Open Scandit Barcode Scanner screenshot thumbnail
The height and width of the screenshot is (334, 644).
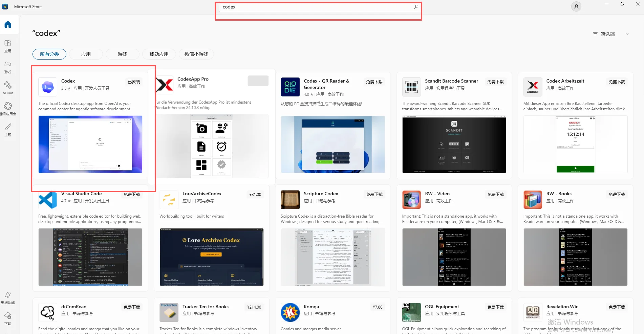pos(454,144)
